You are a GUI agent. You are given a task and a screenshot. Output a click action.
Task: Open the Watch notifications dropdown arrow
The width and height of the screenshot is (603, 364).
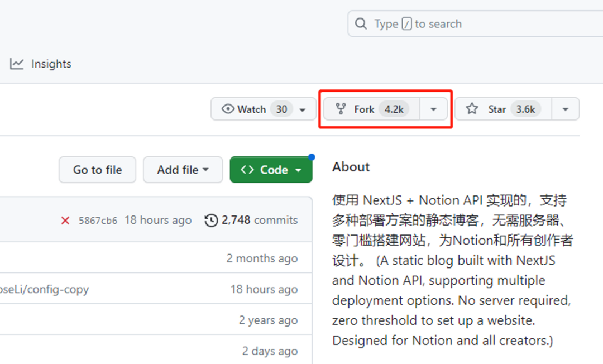coord(303,109)
